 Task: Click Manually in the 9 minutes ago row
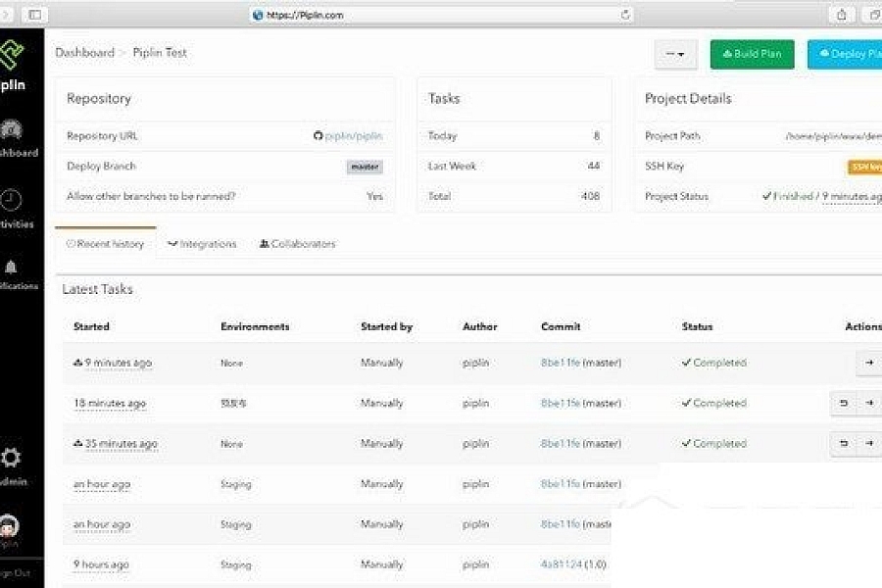382,363
